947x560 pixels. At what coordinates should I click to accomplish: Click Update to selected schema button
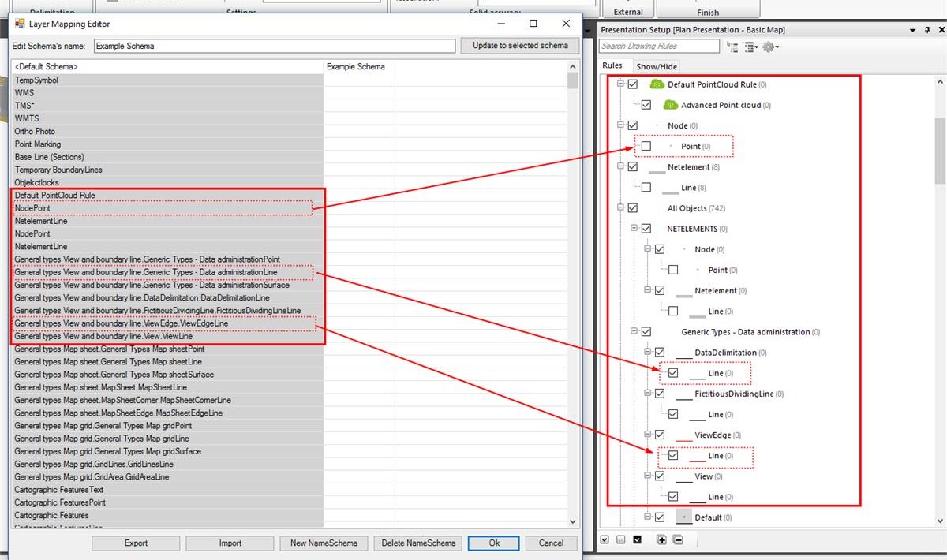520,46
